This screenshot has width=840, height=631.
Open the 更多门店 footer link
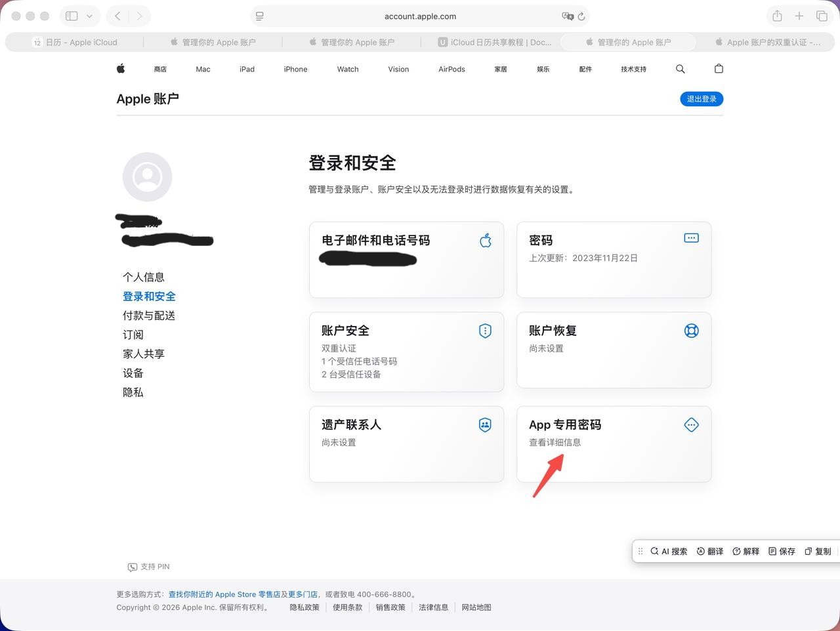point(303,594)
